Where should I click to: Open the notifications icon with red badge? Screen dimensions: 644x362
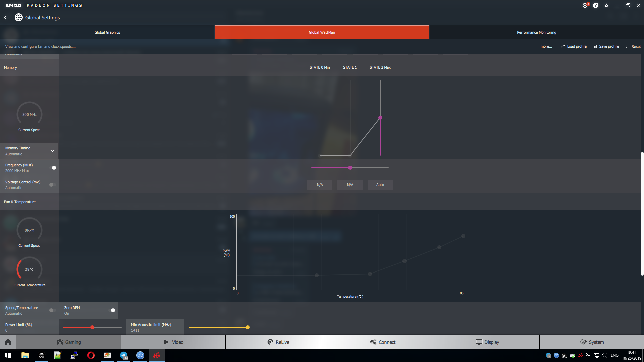tap(585, 5)
